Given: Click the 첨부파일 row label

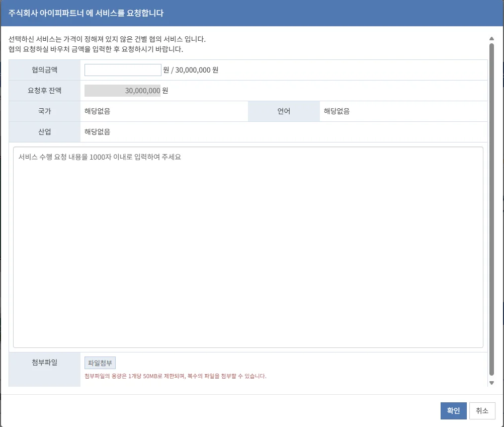Looking at the screenshot, I should [x=44, y=362].
